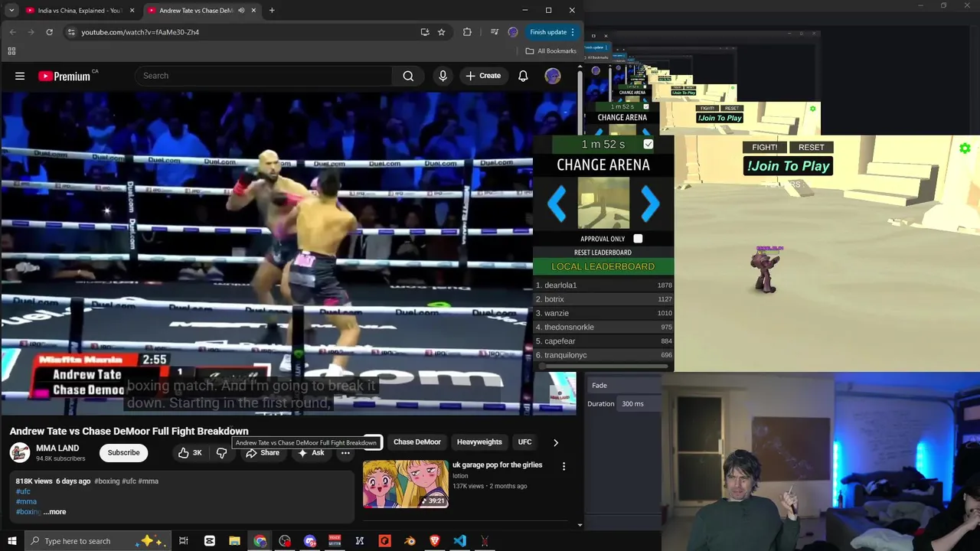The image size is (980, 551).
Task: Open the Fade transition dropdown
Action: 624,386
